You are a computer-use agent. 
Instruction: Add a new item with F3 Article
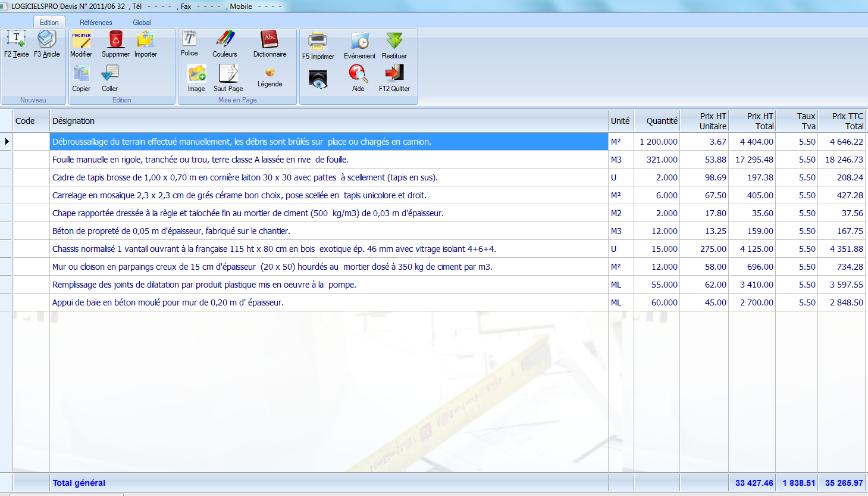point(46,40)
